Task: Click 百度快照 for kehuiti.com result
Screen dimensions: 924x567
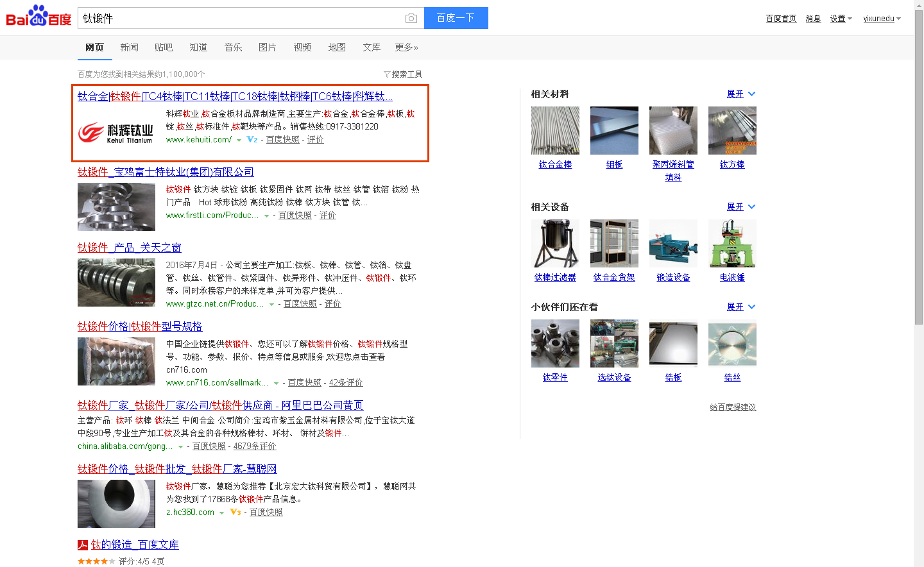Action: click(x=283, y=140)
